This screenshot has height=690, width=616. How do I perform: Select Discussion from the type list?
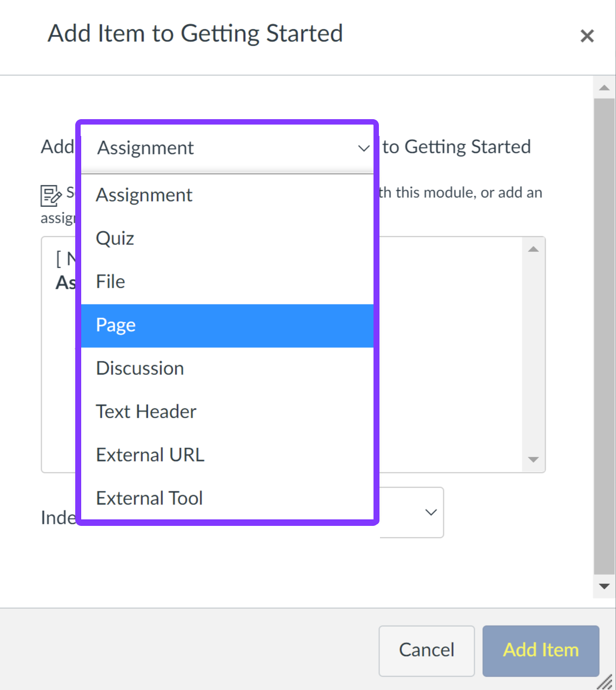140,368
